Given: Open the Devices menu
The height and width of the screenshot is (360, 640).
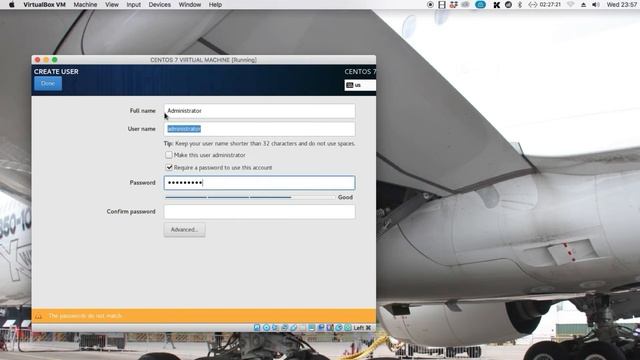Looking at the screenshot, I should [x=160, y=4].
